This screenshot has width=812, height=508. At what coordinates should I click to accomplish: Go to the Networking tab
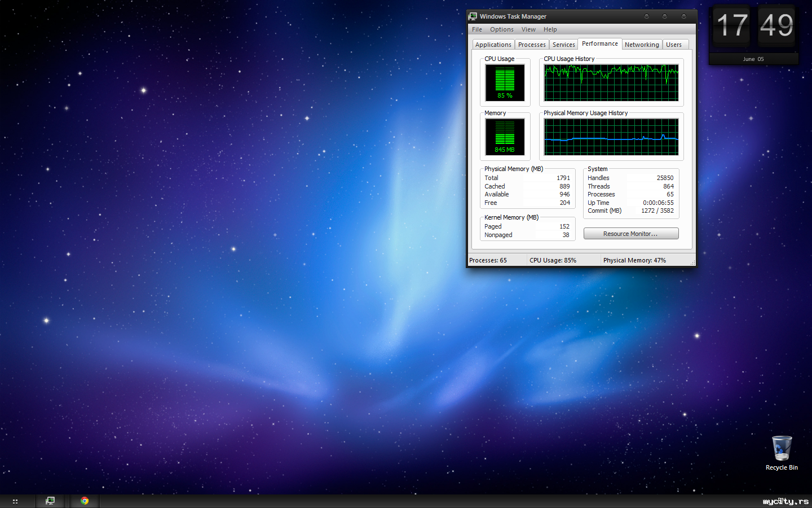click(642, 45)
